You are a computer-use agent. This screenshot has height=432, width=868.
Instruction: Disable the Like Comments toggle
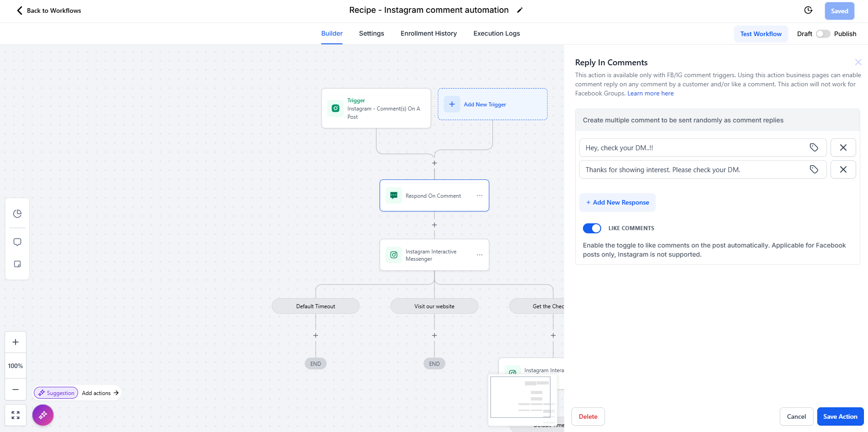click(x=592, y=228)
